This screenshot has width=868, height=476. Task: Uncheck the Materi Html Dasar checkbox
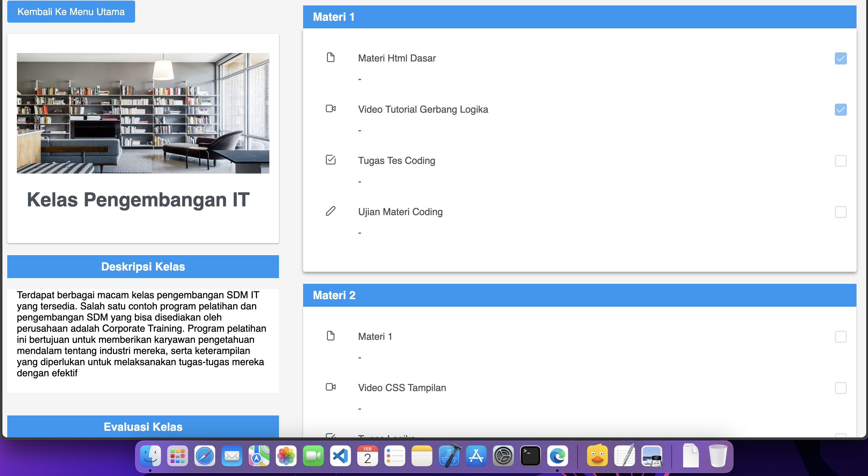coord(840,58)
